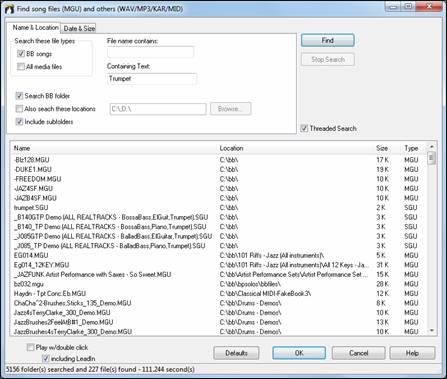The height and width of the screenshot is (379, 447).
Task: Click the bpsolos\bbfiles location cell
Action: [250, 284]
